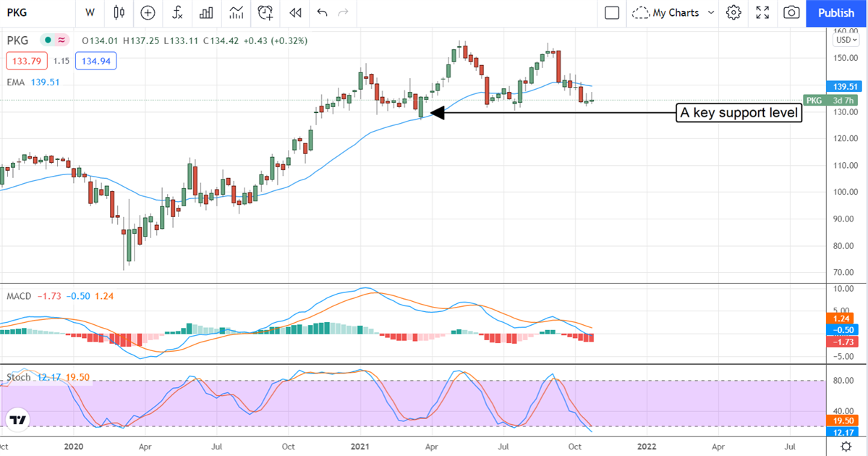Open the Indicators fx menu
The image size is (868, 456).
pyautogui.click(x=177, y=12)
